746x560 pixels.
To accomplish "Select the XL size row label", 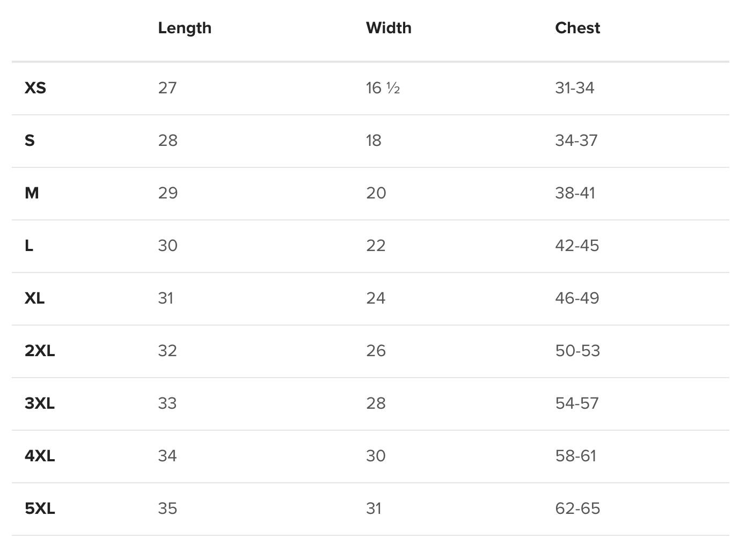I will click(35, 298).
